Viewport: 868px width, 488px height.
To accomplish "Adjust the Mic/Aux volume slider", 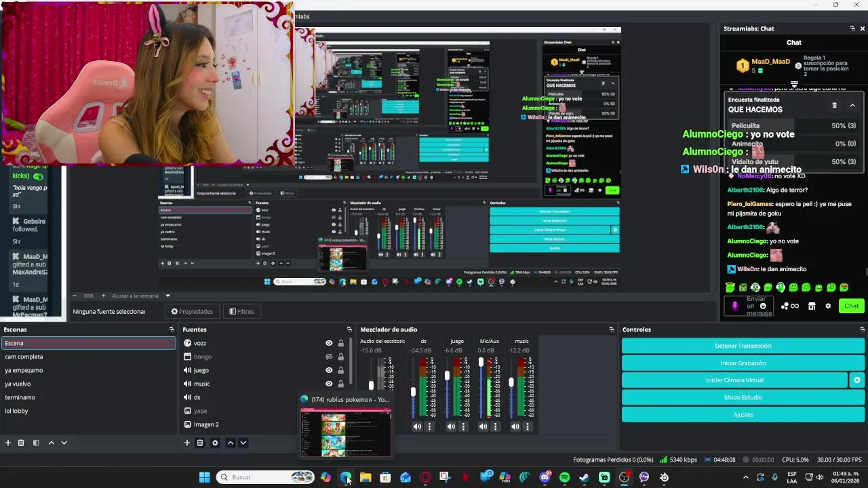I will [481, 363].
